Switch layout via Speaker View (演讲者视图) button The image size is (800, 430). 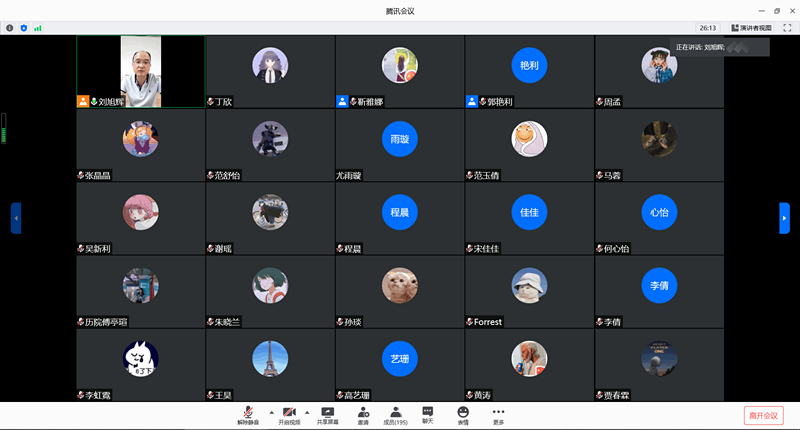tap(751, 28)
